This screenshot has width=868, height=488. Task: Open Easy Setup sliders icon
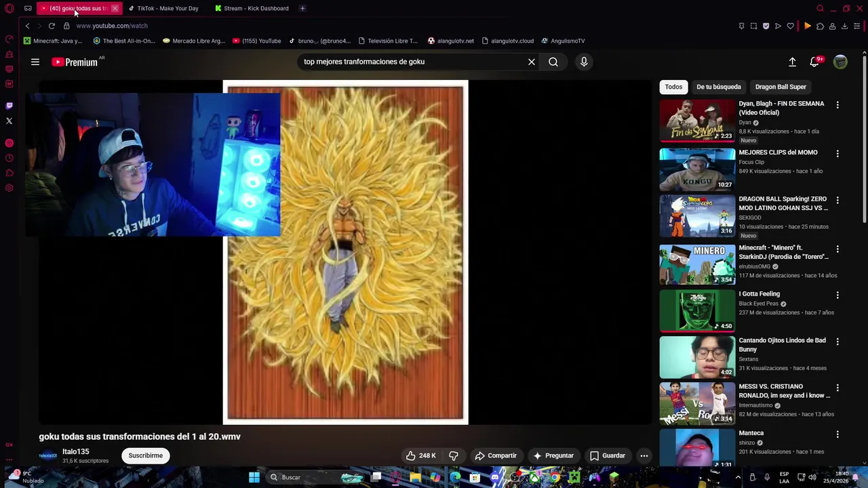pos(857,26)
